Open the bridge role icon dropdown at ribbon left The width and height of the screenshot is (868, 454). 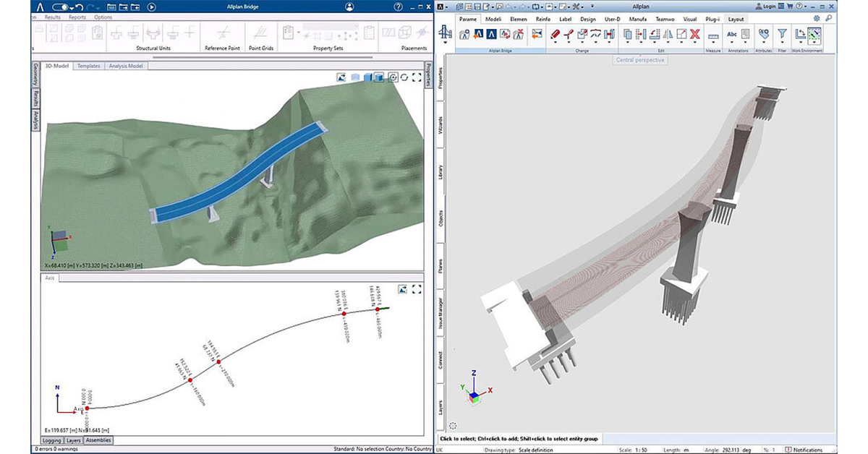[446, 35]
